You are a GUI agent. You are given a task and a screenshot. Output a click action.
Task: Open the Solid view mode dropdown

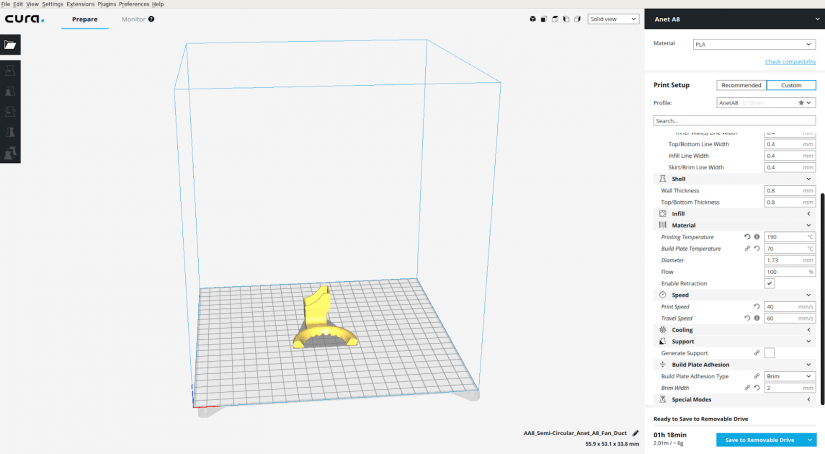tap(614, 19)
